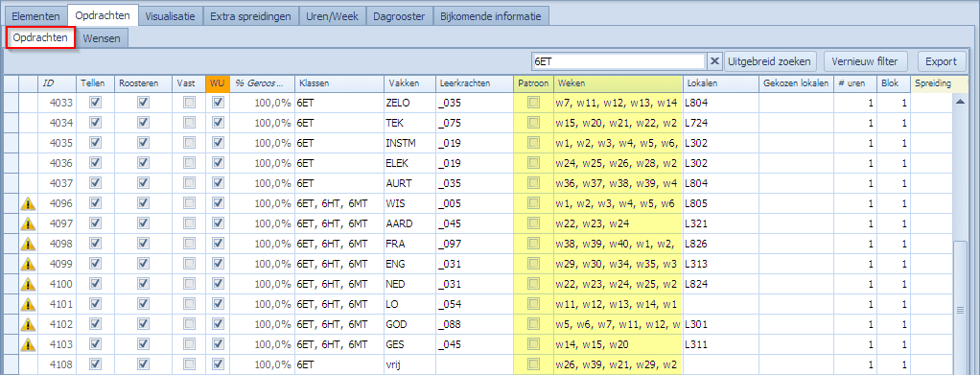
Task: Enable Vast checkbox for row 4035
Action: click(x=189, y=143)
